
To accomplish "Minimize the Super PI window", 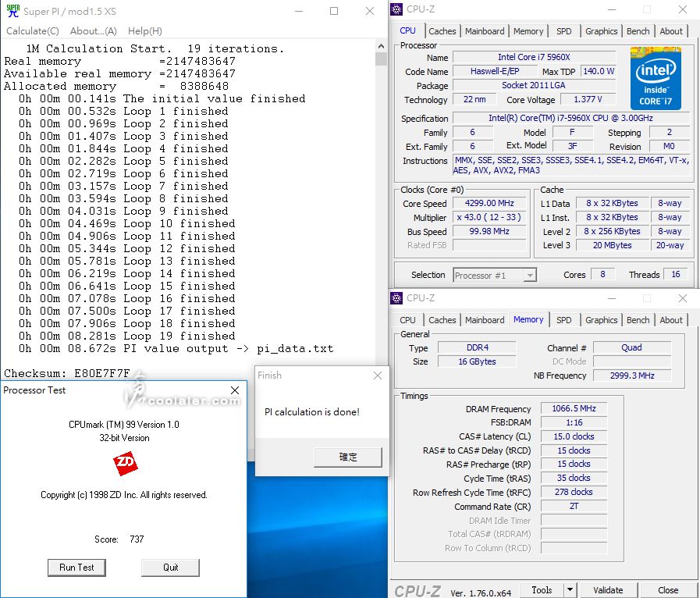I will 299,11.
